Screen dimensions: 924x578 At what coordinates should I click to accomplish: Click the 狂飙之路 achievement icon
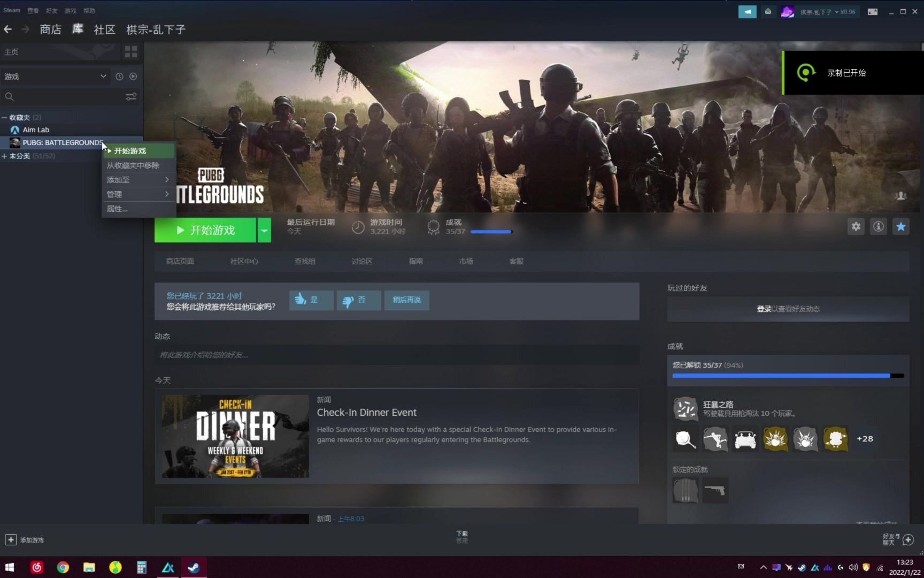[x=686, y=409]
